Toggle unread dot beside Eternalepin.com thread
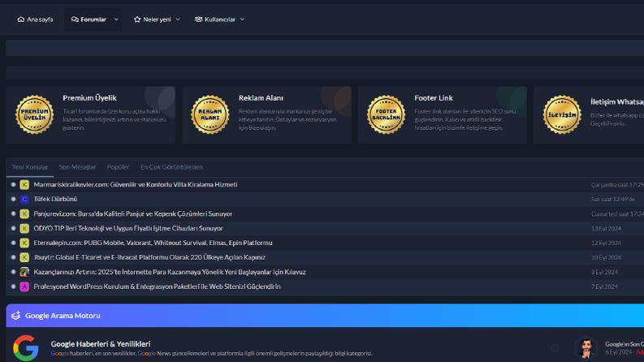The height and width of the screenshot is (362, 644). pos(13,243)
